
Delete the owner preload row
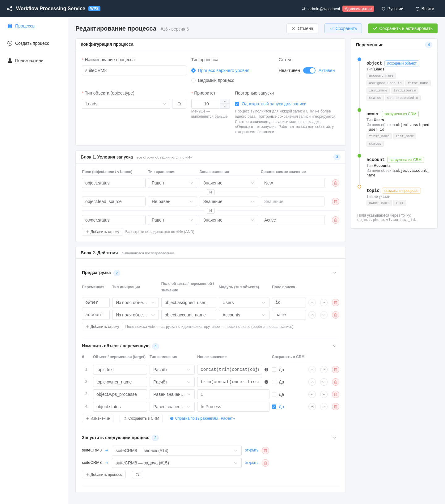click(335, 303)
